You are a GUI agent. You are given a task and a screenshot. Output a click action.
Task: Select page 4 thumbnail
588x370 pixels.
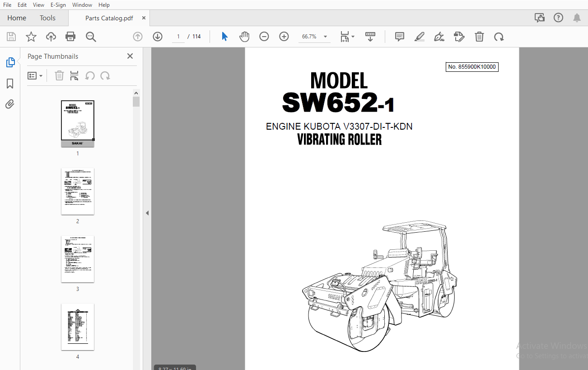coord(78,327)
